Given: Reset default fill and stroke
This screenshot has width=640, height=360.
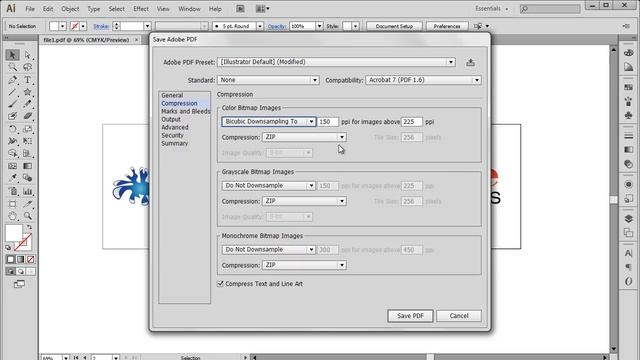Looking at the screenshot, I should (8, 247).
